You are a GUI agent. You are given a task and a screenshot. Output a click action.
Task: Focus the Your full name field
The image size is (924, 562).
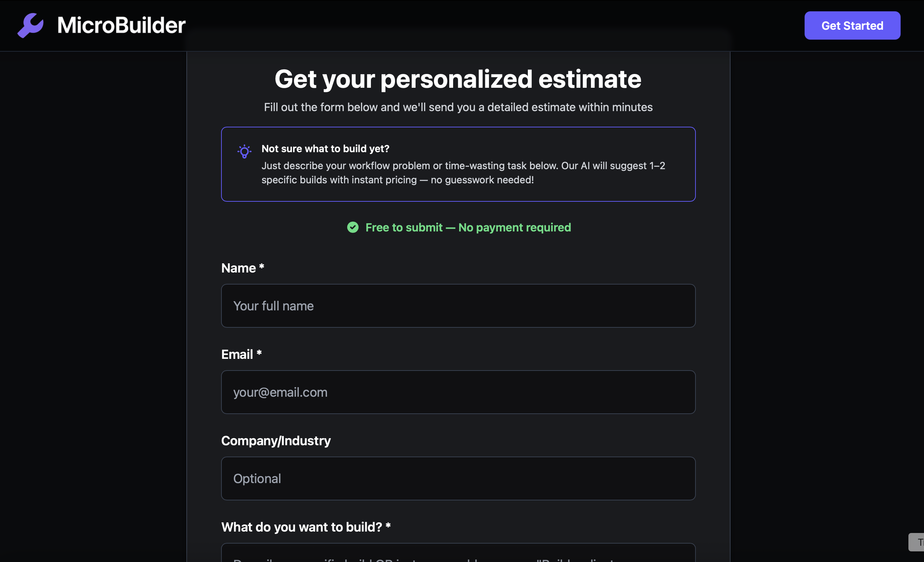pos(458,306)
